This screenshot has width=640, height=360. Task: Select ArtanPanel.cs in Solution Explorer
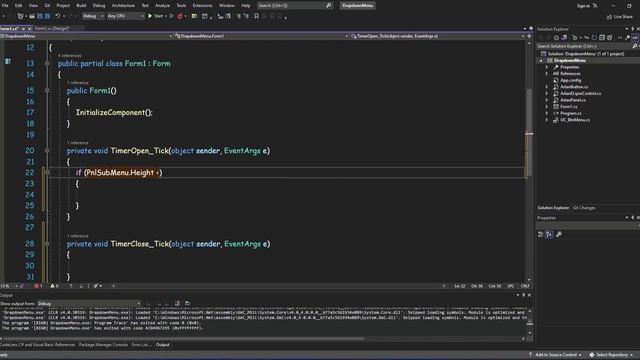point(573,100)
